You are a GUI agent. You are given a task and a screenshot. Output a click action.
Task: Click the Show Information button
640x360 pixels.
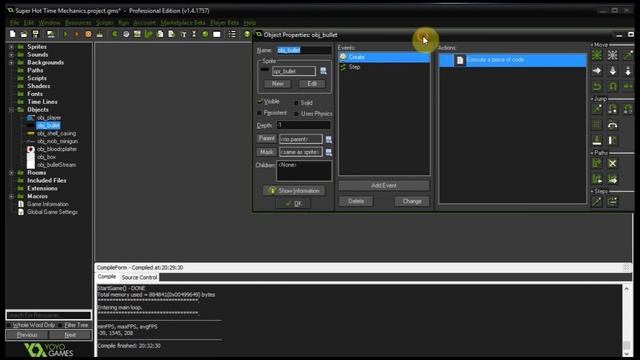[x=294, y=191]
